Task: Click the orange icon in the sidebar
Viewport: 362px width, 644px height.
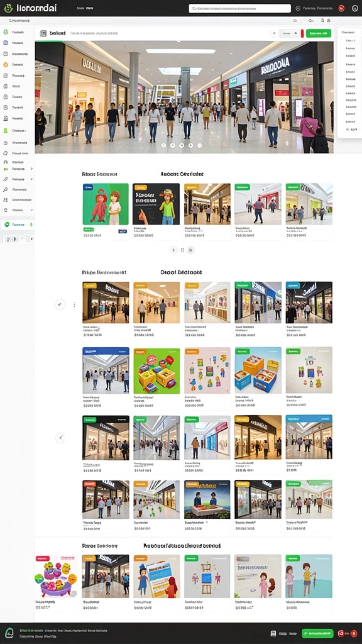Action: (x=6, y=65)
